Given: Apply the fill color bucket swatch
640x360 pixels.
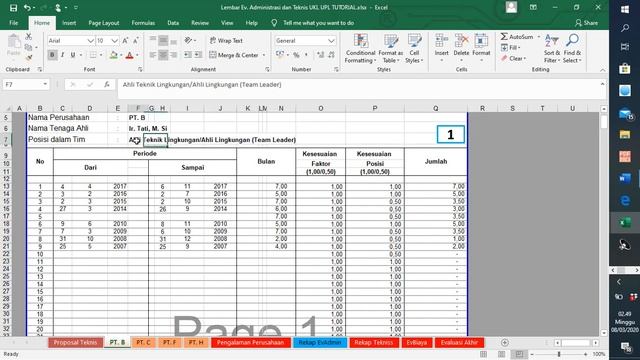Looking at the screenshot, I should 113,55.
